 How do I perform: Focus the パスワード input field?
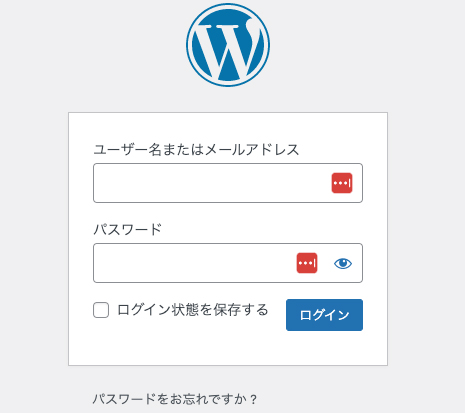pos(228,263)
